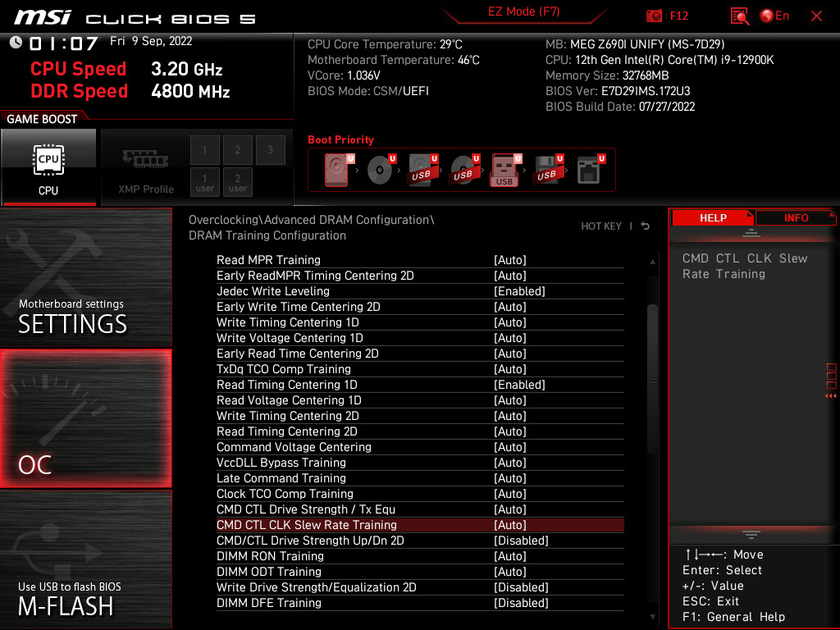Go back using the return arrow icon

coord(646,226)
